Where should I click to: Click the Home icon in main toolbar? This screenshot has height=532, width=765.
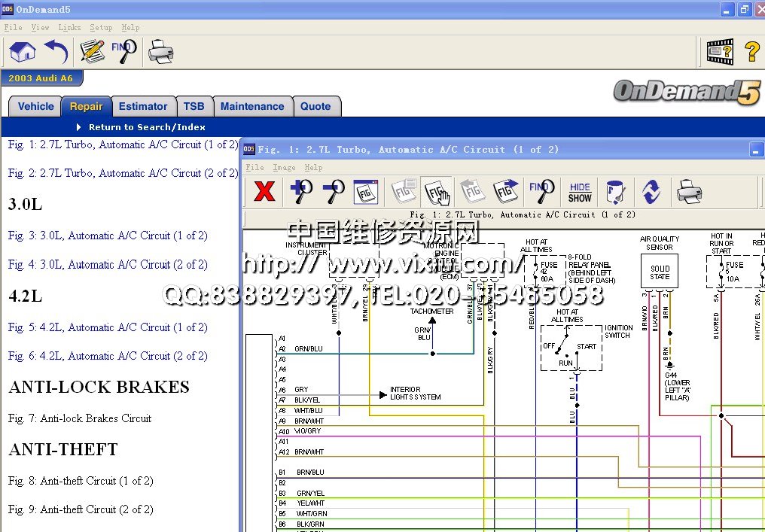[x=23, y=52]
